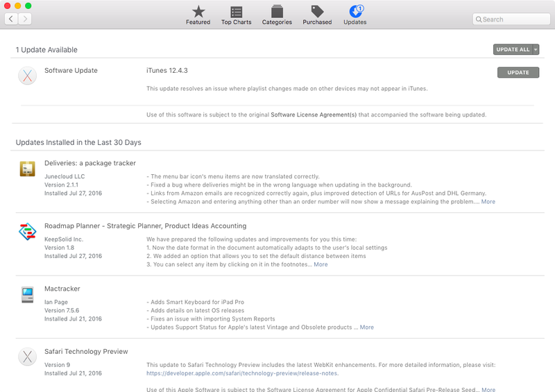
Task: Select the Updates tab
Action: [355, 15]
